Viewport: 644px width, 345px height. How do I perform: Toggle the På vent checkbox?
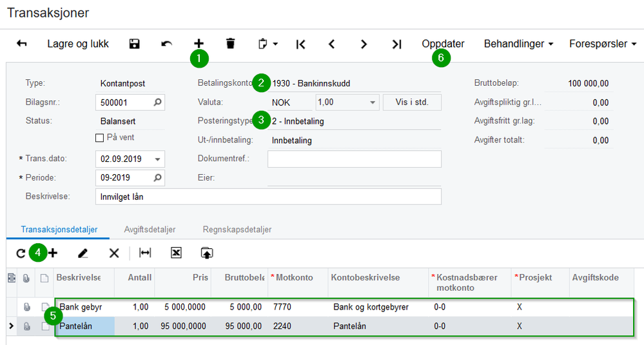point(99,137)
